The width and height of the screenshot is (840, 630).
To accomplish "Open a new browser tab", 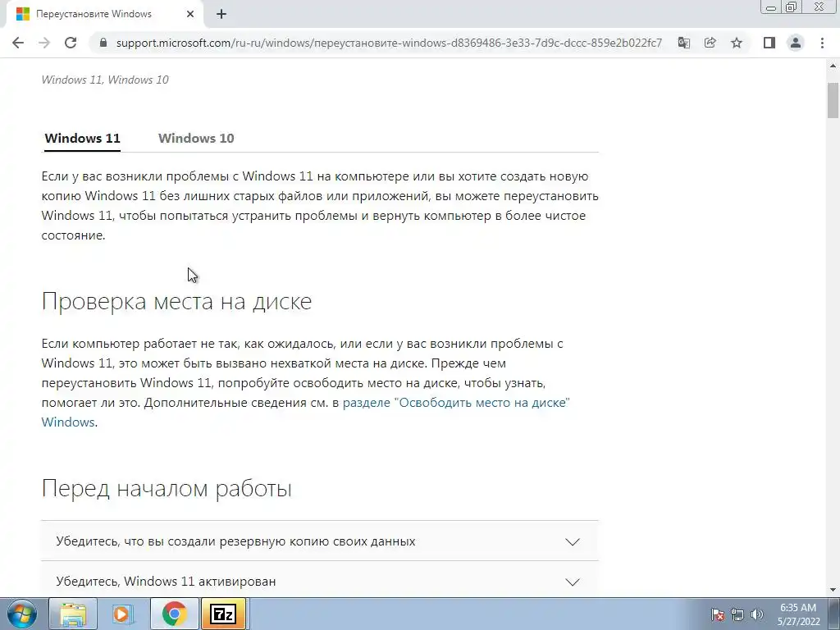I will pos(221,15).
